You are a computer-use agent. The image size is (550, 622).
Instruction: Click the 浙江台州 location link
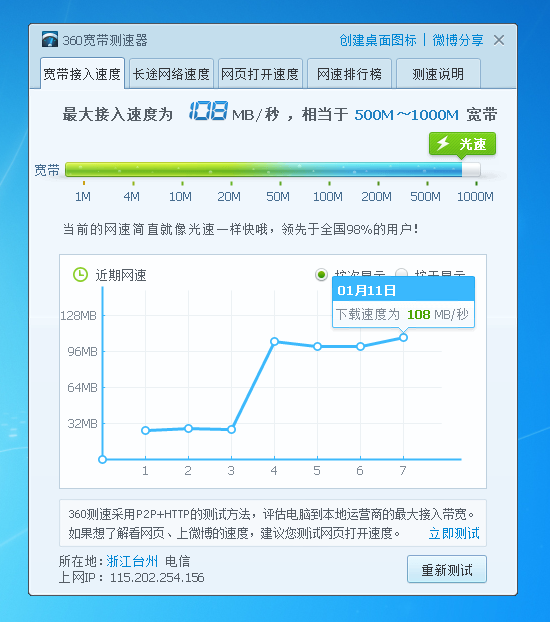(132, 561)
